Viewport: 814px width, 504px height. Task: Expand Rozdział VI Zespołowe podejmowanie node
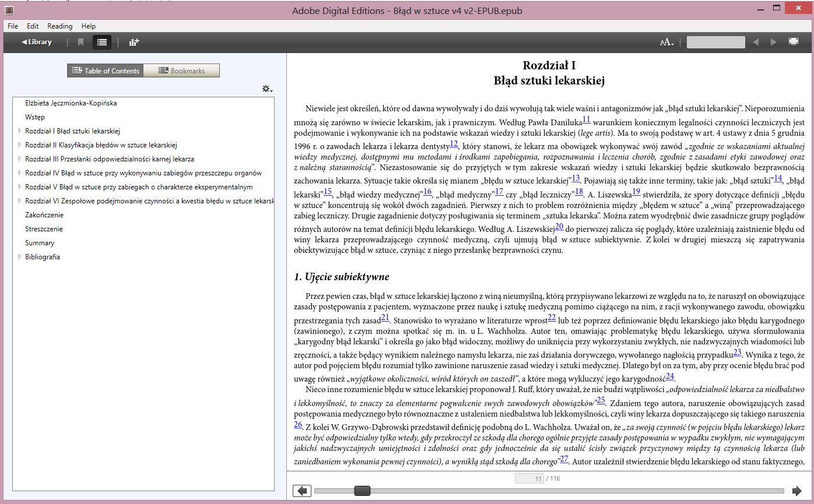click(x=20, y=201)
